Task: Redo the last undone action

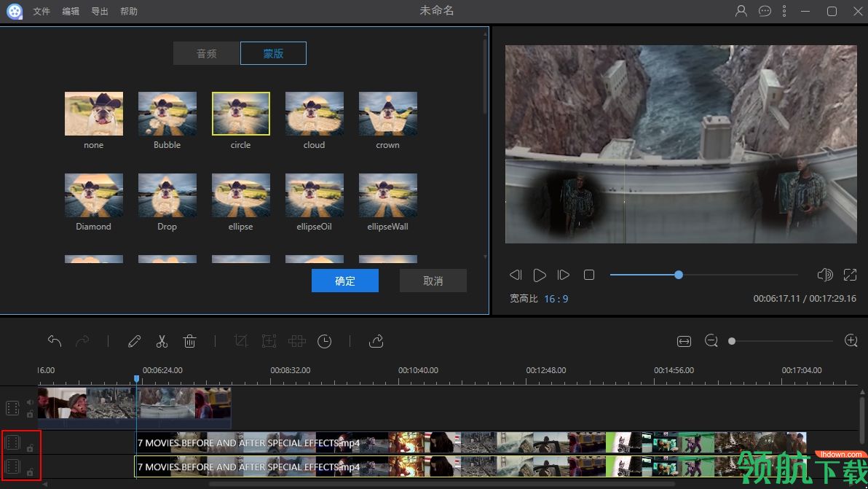Action: tap(82, 340)
